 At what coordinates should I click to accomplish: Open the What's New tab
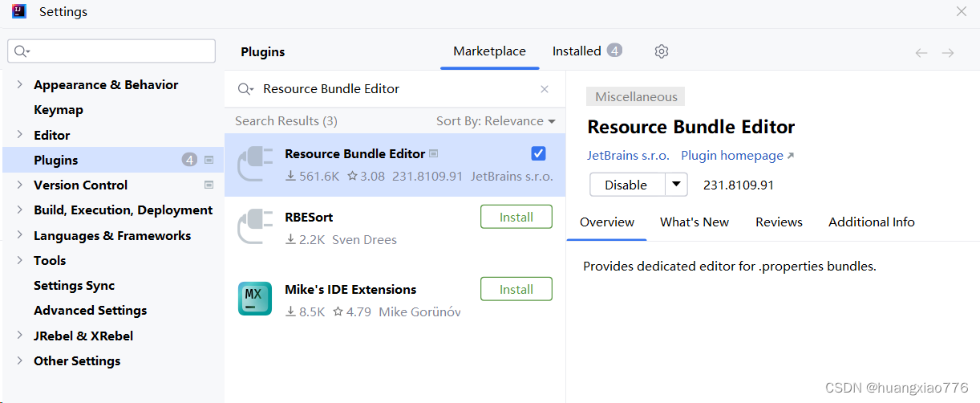point(695,222)
